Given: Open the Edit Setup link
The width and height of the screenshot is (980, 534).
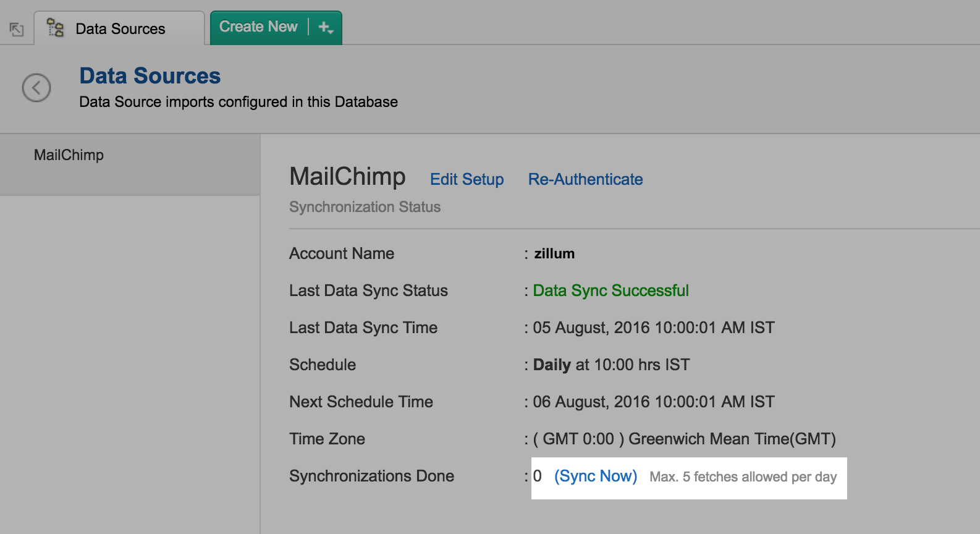Looking at the screenshot, I should pos(467,179).
